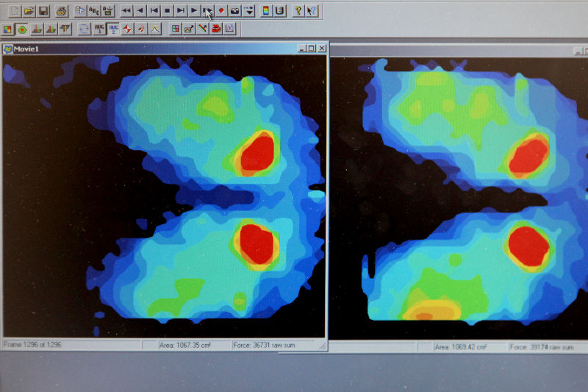Select the peak sparkle line icon
The image size is (588, 392).
click(x=155, y=29)
